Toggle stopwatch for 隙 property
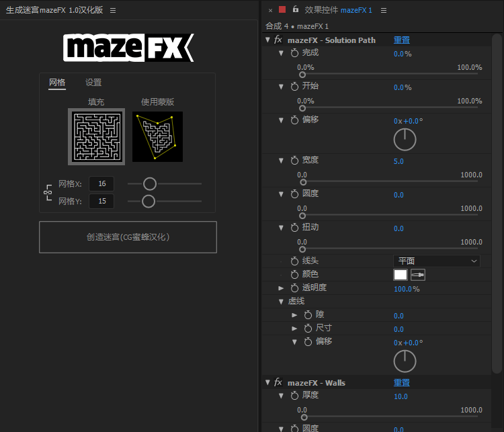 click(x=308, y=314)
